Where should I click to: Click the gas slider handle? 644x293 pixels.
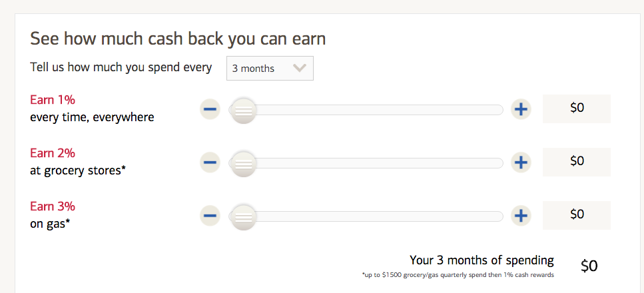pos(244,216)
